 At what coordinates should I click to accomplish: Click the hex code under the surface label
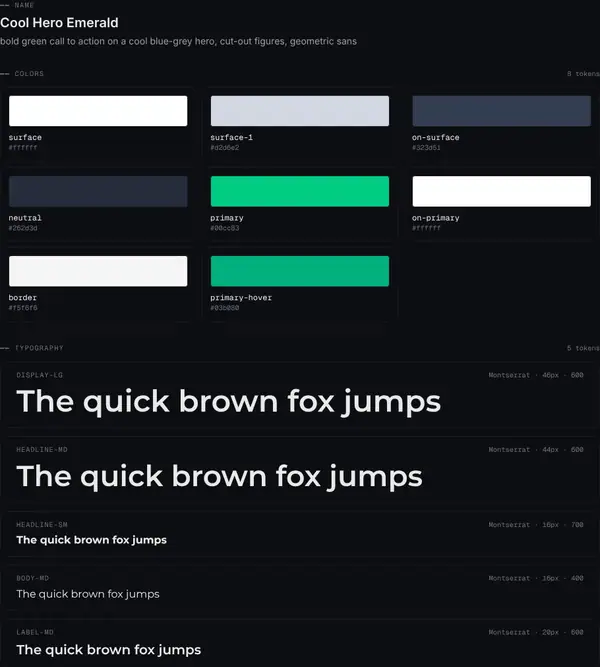pos(23,148)
